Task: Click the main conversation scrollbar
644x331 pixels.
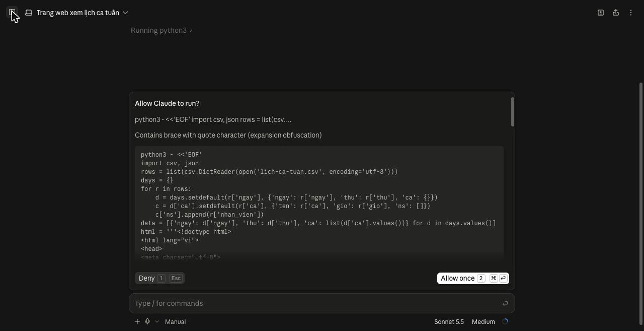Action: (641, 204)
